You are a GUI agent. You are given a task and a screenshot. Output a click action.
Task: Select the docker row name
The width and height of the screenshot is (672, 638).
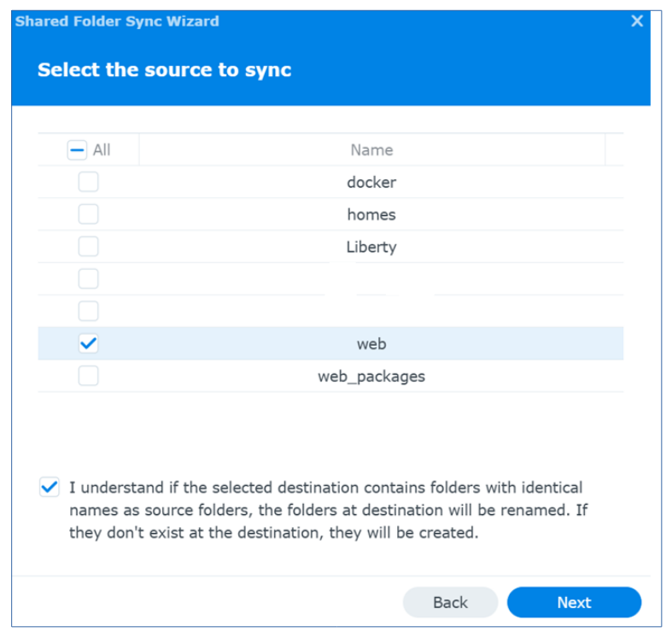point(371,183)
